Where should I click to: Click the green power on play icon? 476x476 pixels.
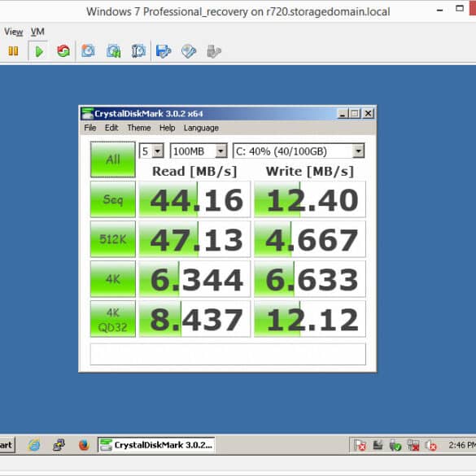coord(38,51)
